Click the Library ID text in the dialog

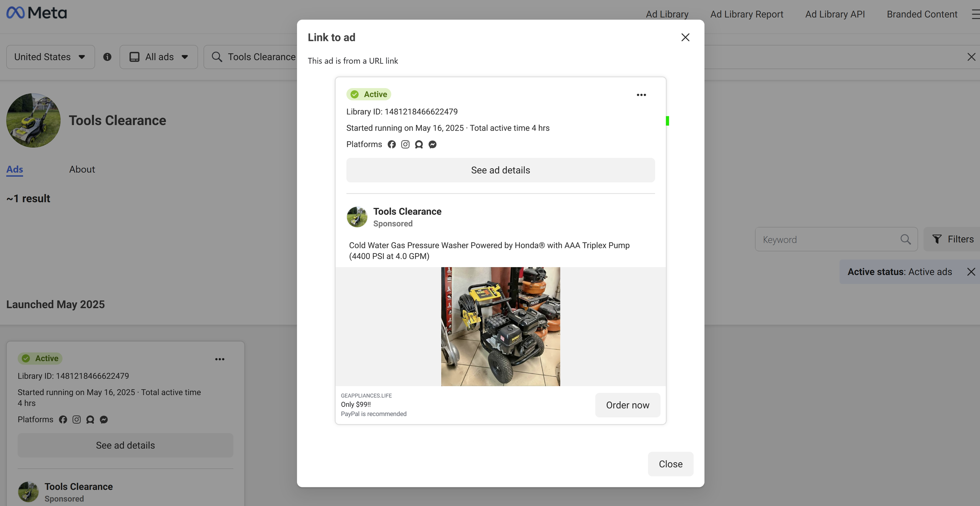pos(402,111)
